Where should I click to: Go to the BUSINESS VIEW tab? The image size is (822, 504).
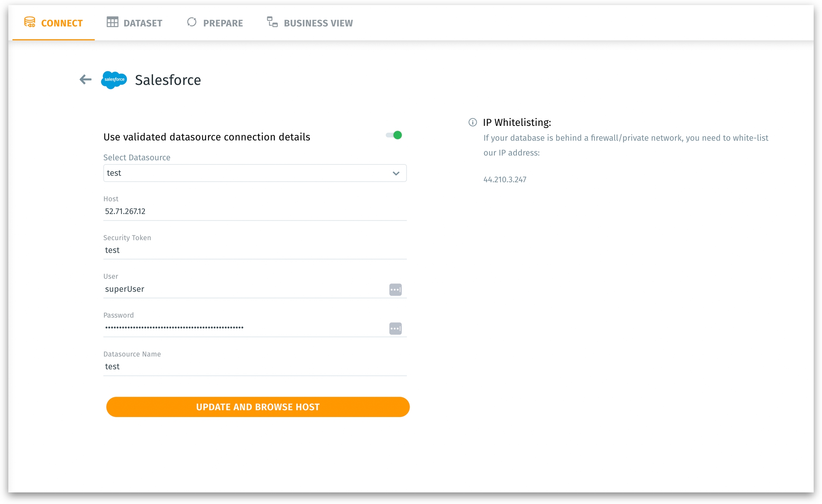[318, 23]
